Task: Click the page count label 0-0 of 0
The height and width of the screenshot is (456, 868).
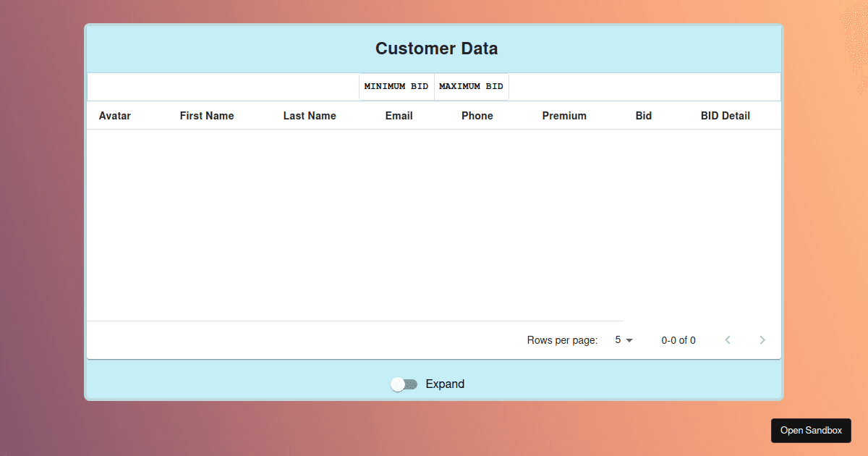Action: point(678,339)
